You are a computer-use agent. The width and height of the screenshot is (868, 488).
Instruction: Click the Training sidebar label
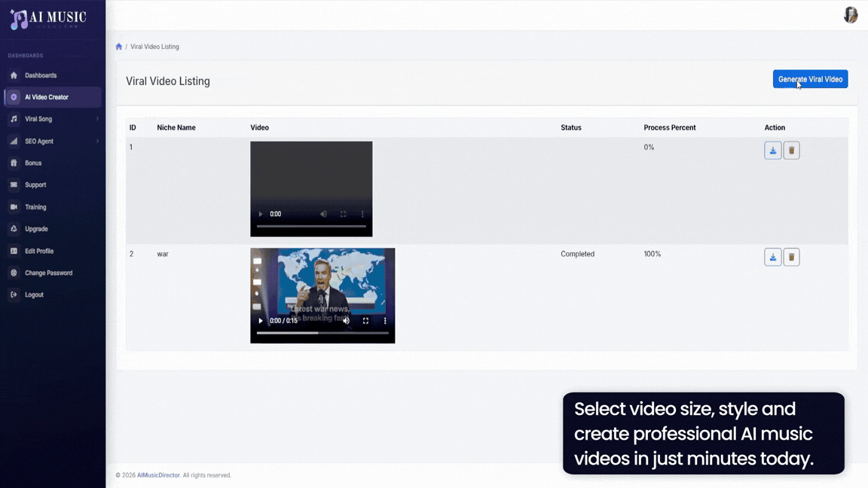coord(35,207)
